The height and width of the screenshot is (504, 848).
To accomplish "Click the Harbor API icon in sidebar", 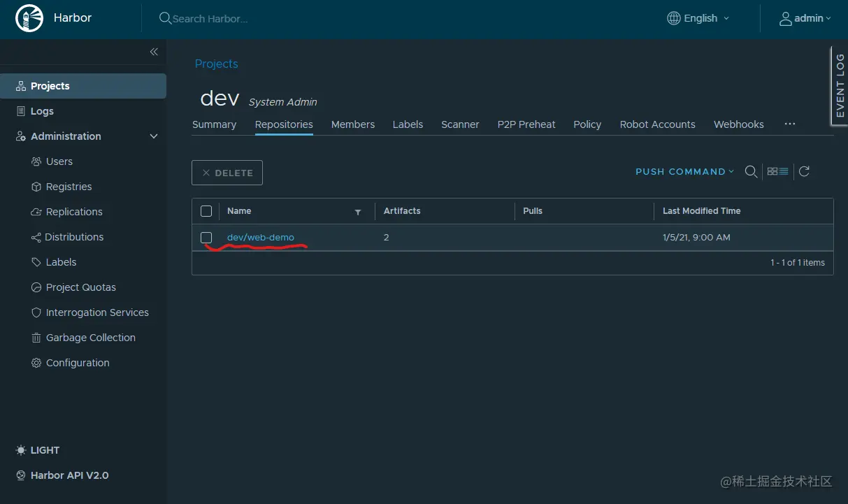I will (21, 475).
